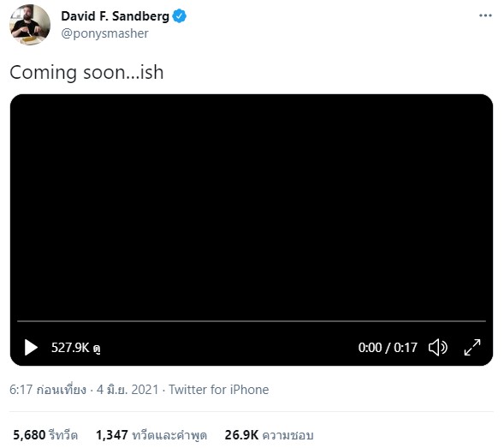Seek along the video progress bar

252,321
